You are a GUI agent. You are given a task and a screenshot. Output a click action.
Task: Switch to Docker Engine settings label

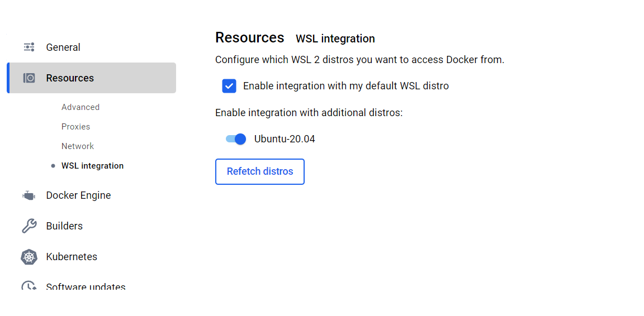78,195
